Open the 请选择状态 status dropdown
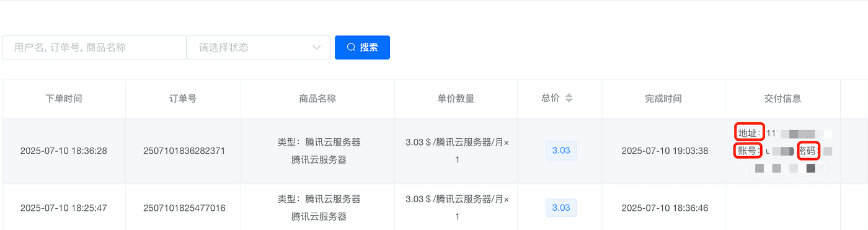Image resolution: width=868 pixels, height=230 pixels. [258, 47]
